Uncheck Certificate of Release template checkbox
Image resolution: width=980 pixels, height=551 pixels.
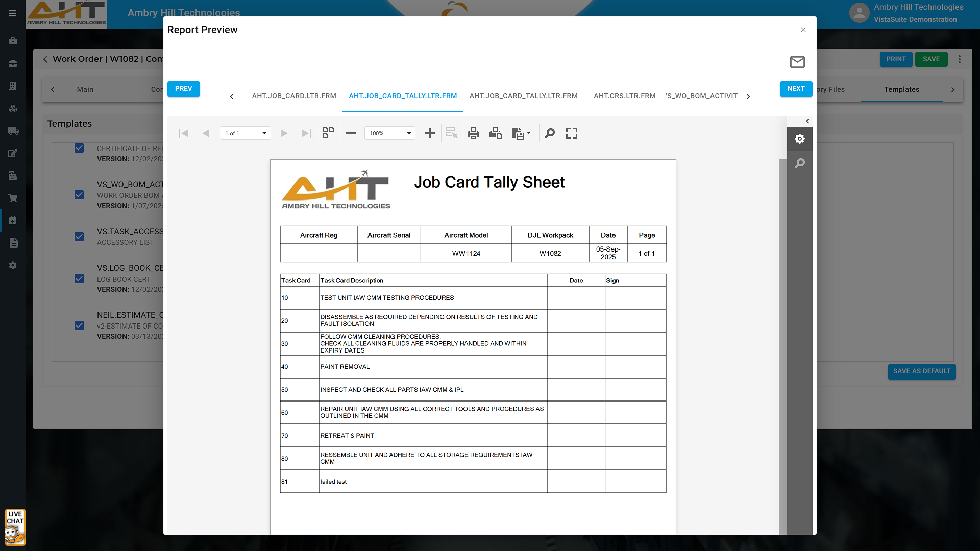point(79,148)
